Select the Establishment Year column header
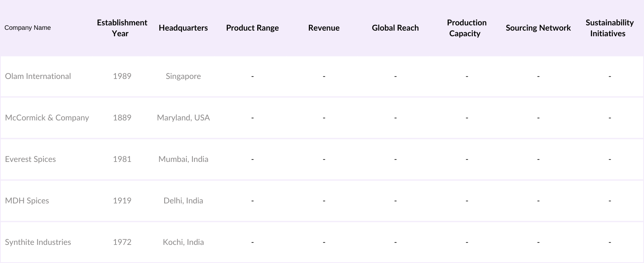 click(122, 28)
